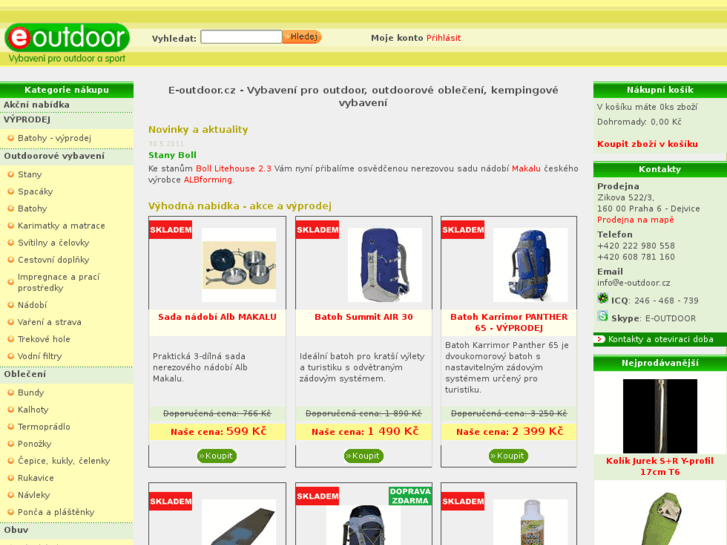This screenshot has width=727, height=545.
Task: Open the Rukavice category
Action: [36, 478]
